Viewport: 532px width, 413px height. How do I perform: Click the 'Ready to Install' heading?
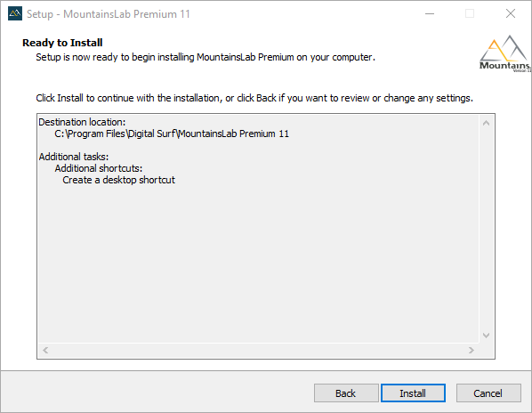pos(62,43)
